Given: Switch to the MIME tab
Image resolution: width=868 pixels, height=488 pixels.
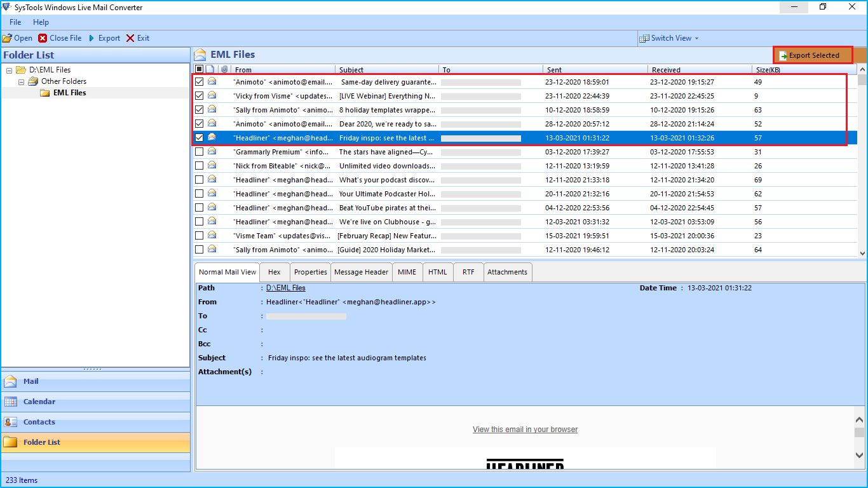Looking at the screenshot, I should [x=407, y=272].
